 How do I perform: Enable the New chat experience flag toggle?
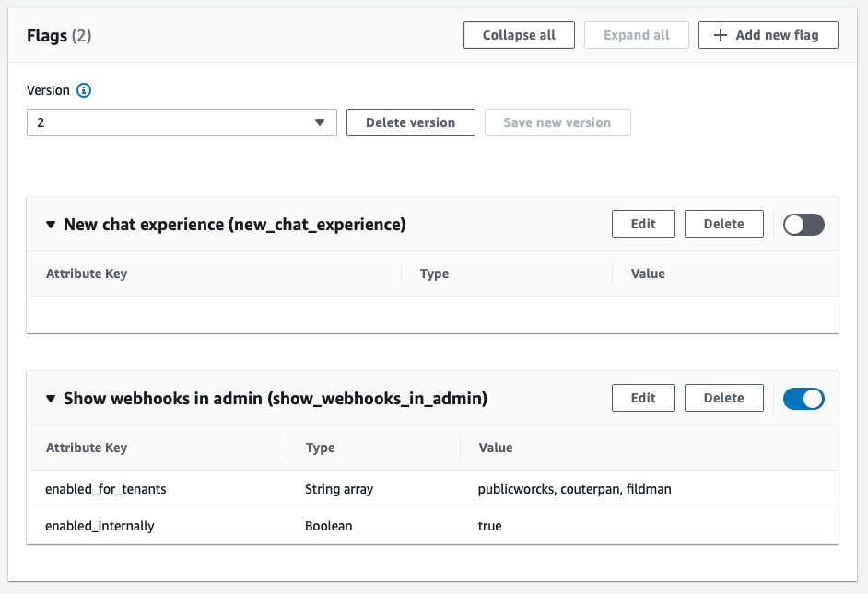tap(803, 225)
